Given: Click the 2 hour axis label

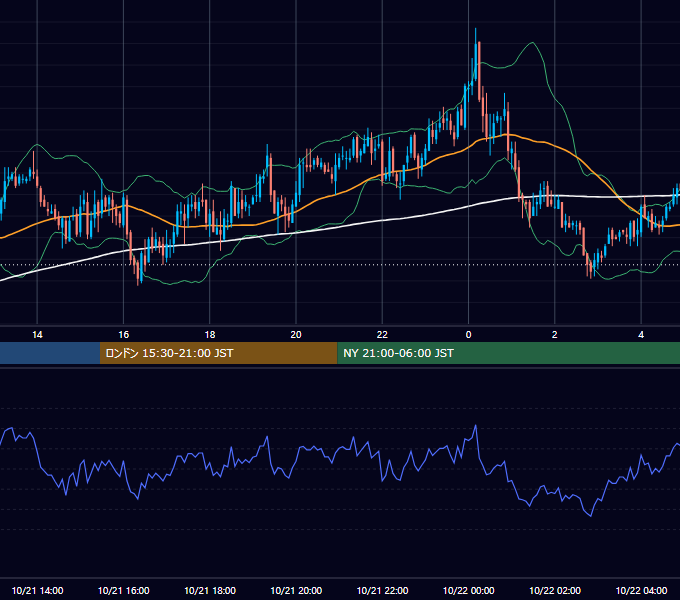Looking at the screenshot, I should pyautogui.click(x=555, y=335).
